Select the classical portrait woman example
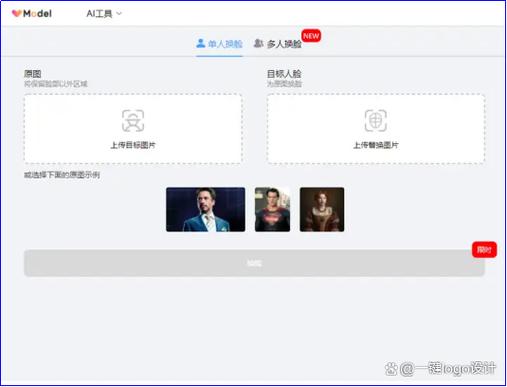The height and width of the screenshot is (387, 507). coord(322,209)
